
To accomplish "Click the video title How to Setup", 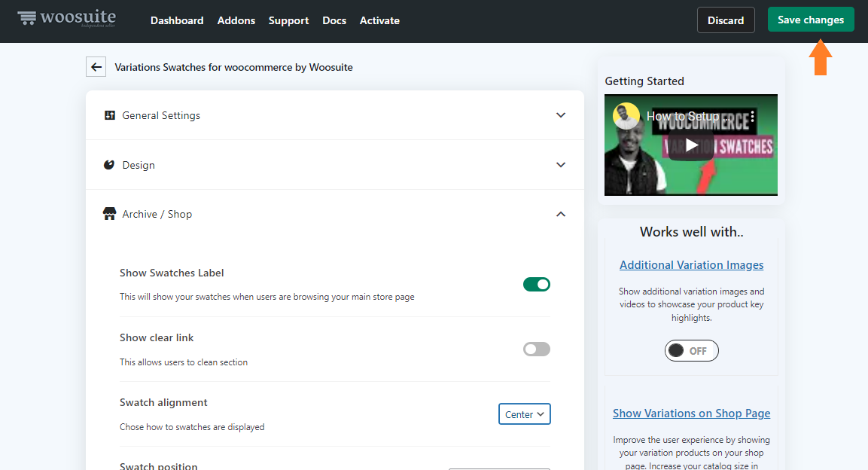I will point(688,116).
